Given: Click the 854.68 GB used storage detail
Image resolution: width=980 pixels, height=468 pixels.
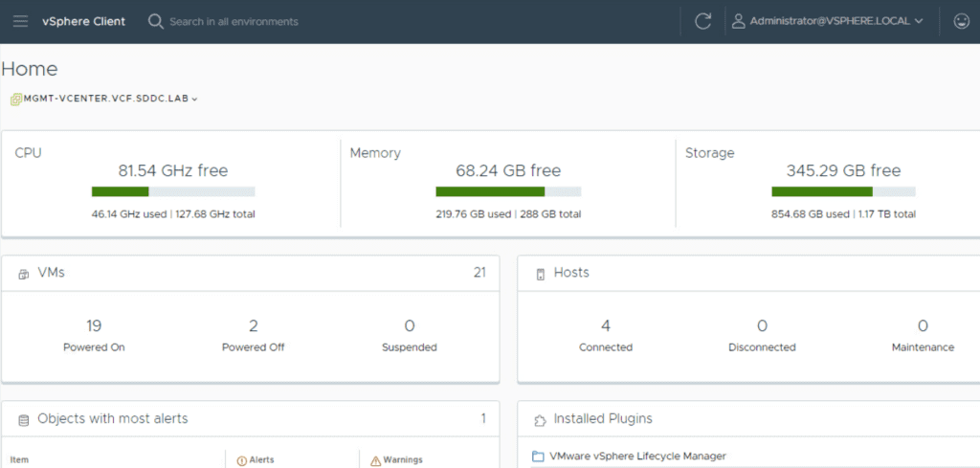Looking at the screenshot, I should point(810,214).
